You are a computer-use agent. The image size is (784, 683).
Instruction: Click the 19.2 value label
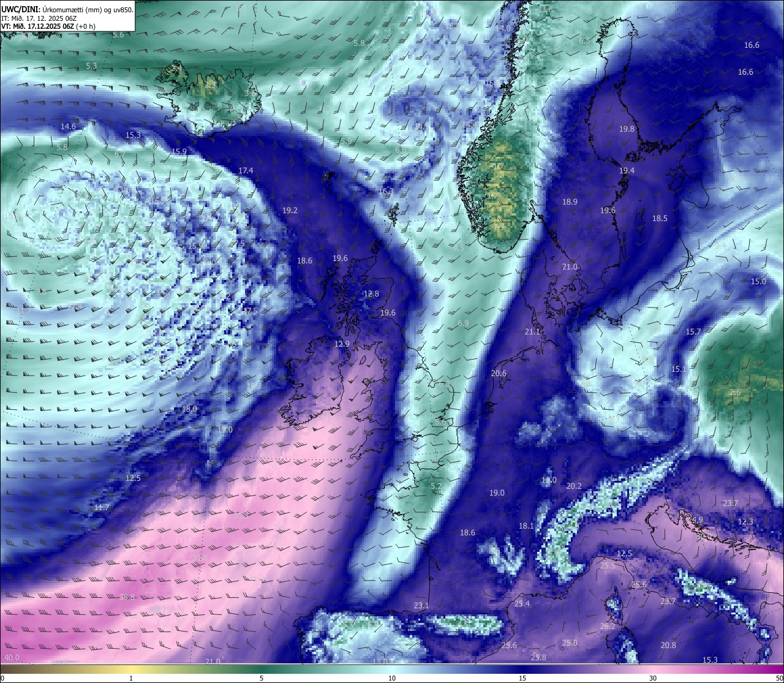point(290,210)
